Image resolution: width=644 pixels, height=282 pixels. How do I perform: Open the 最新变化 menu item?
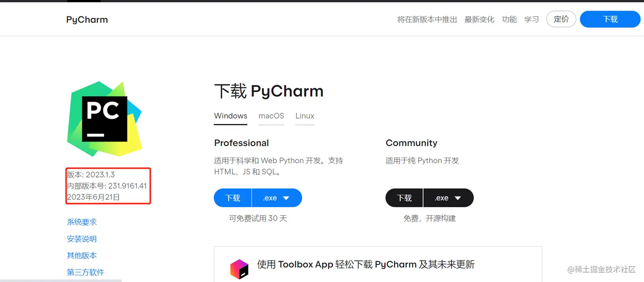coord(480,20)
